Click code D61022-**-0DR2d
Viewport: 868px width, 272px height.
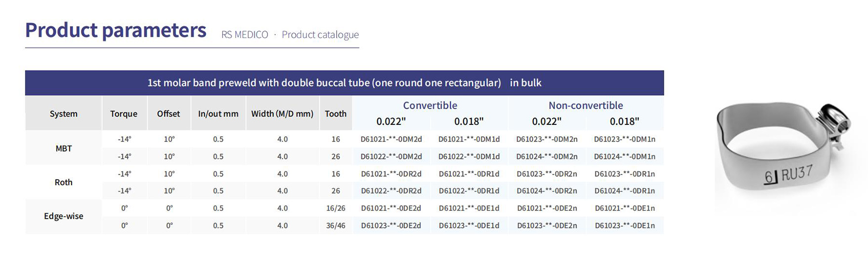point(391,191)
